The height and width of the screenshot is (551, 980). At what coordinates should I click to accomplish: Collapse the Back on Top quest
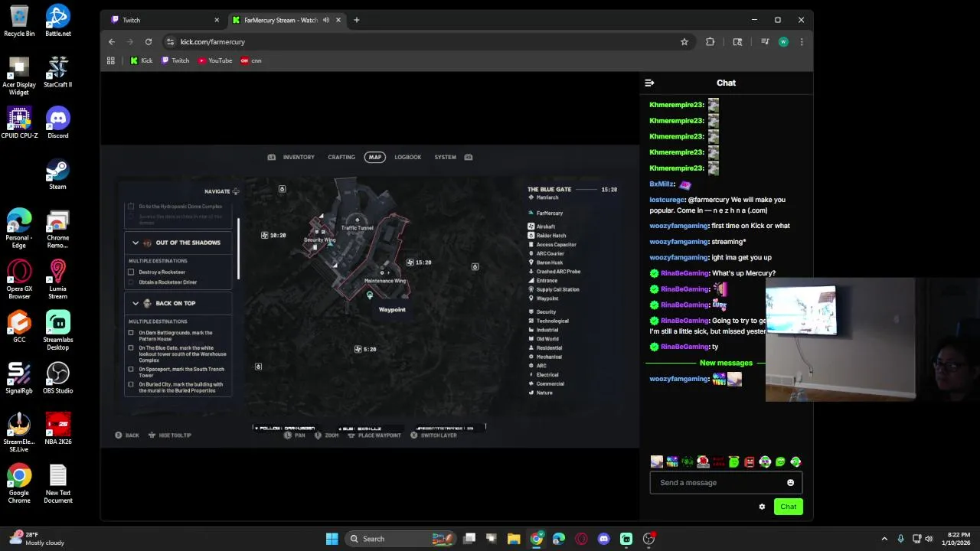136,303
